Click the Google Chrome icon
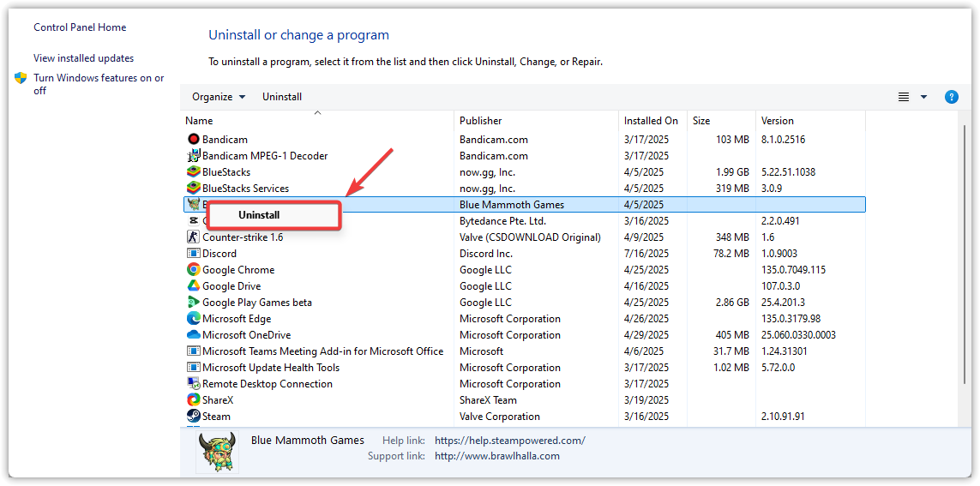This screenshot has width=980, height=486. [x=193, y=269]
